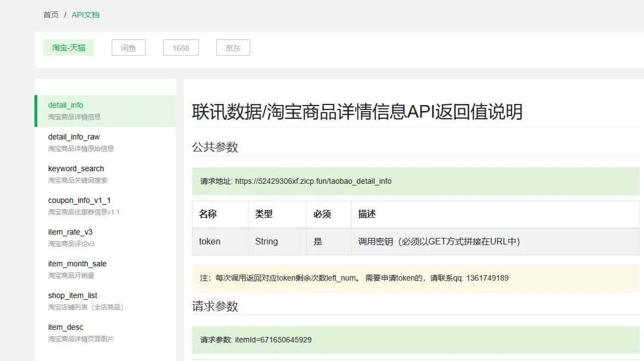This screenshot has height=361, width=644.
Task: Open shop_item_list store items docs
Action: tap(72, 295)
